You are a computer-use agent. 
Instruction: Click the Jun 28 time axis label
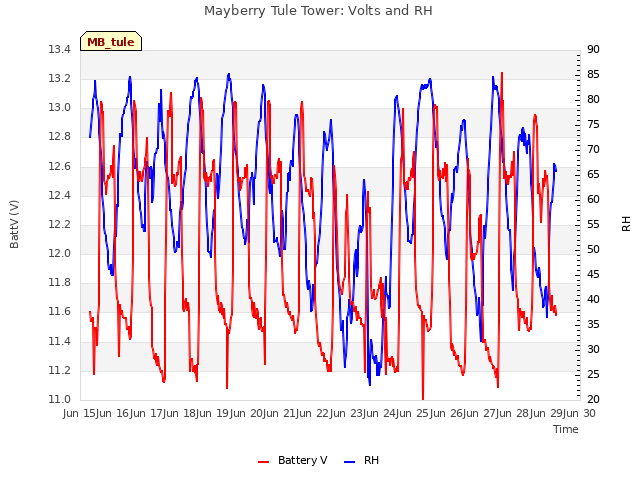click(x=514, y=414)
